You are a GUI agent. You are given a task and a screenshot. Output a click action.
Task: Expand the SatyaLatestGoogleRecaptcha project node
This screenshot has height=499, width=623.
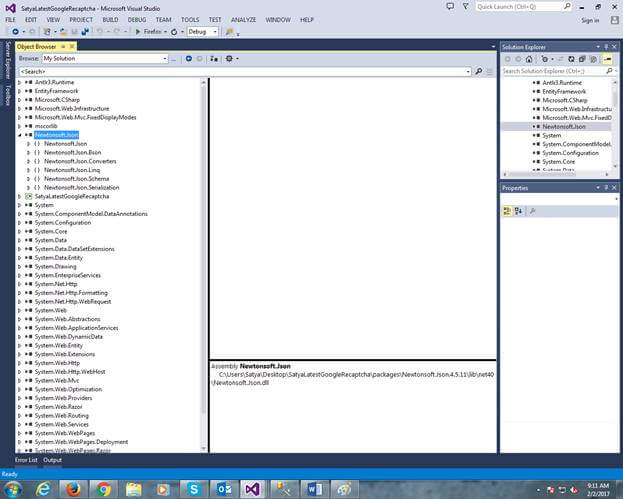click(x=19, y=196)
